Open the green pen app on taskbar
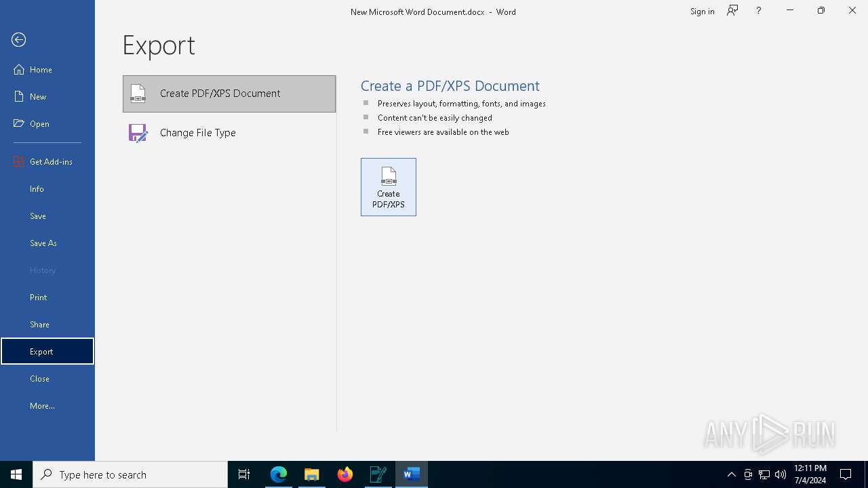Screen dimensions: 868x488 (378, 474)
